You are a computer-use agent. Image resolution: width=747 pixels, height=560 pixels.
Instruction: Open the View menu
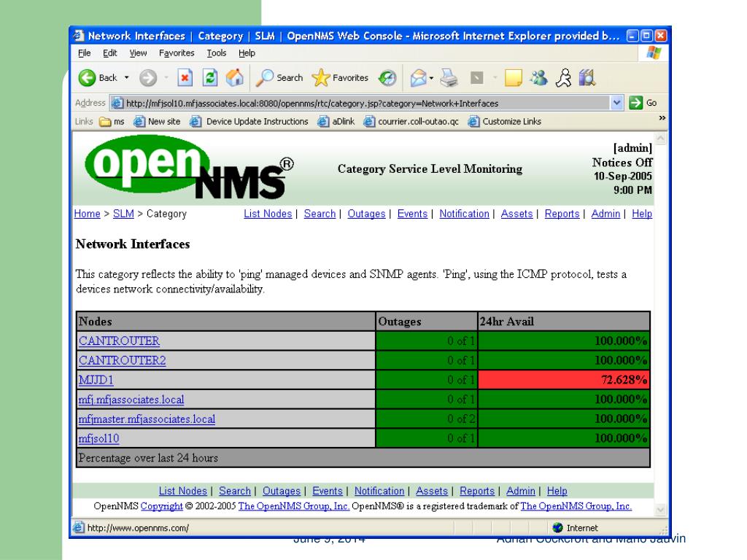click(138, 52)
